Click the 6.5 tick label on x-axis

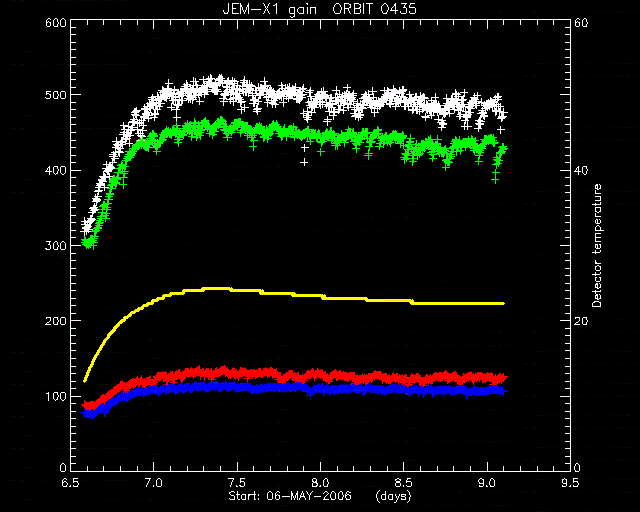(70, 483)
